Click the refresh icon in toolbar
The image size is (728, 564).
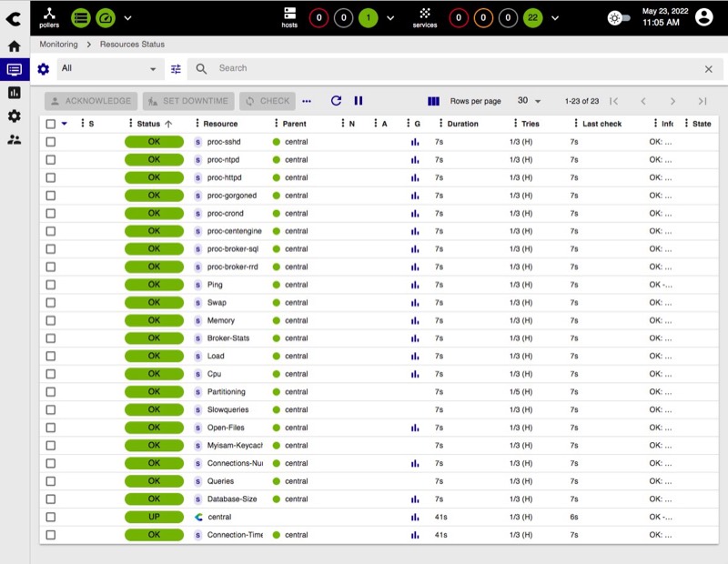coord(336,101)
